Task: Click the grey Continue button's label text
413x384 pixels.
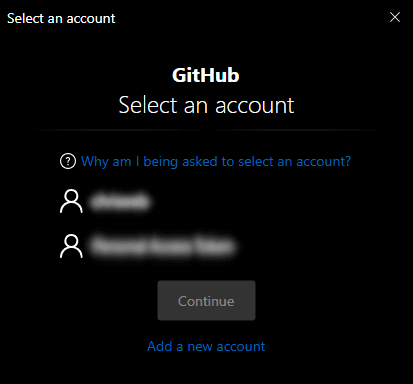Action: tap(206, 301)
